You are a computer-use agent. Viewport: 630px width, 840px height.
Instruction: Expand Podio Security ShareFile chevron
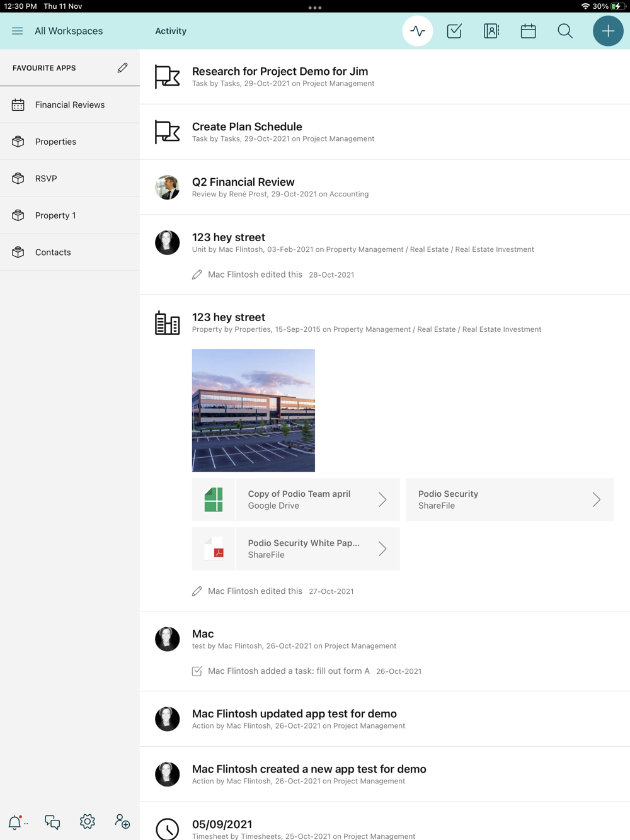596,499
